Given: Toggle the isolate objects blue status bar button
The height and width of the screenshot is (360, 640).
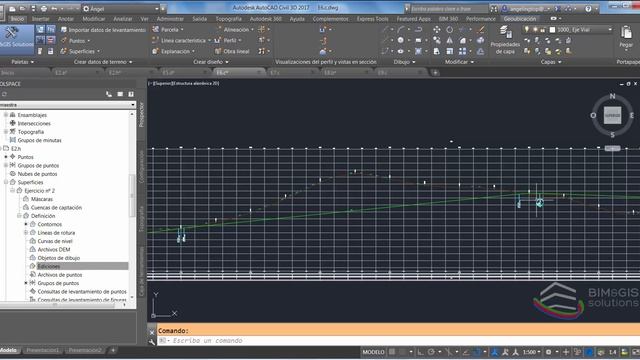Looking at the screenshot, I should point(589,352).
